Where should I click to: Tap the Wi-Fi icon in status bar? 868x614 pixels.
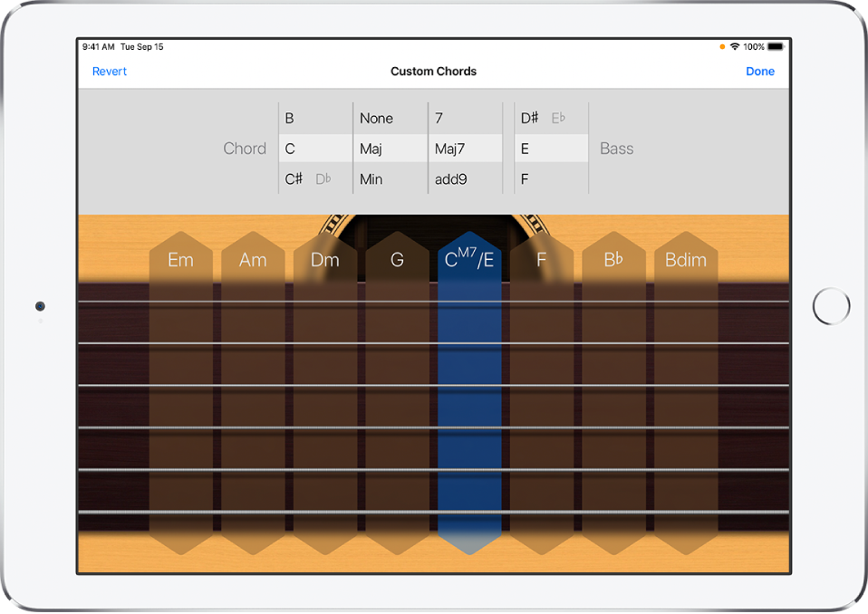pyautogui.click(x=735, y=46)
